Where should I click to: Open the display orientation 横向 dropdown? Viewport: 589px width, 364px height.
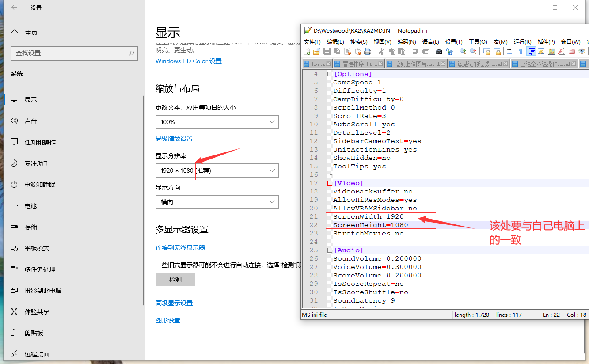[217, 202]
